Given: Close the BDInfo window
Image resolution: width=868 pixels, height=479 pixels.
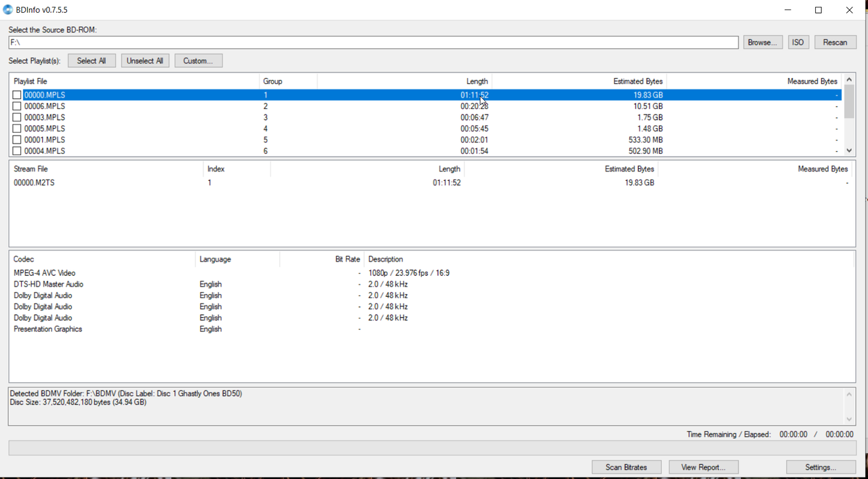Looking at the screenshot, I should click(850, 10).
